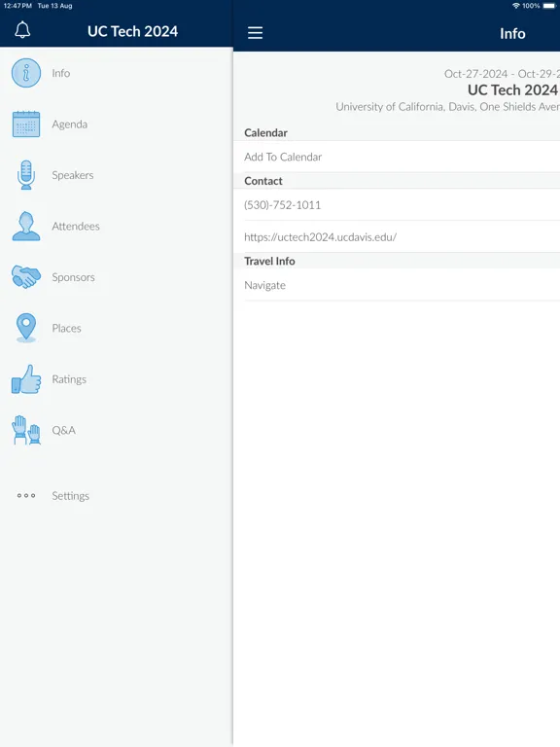Open the Agenda menu item

point(70,124)
